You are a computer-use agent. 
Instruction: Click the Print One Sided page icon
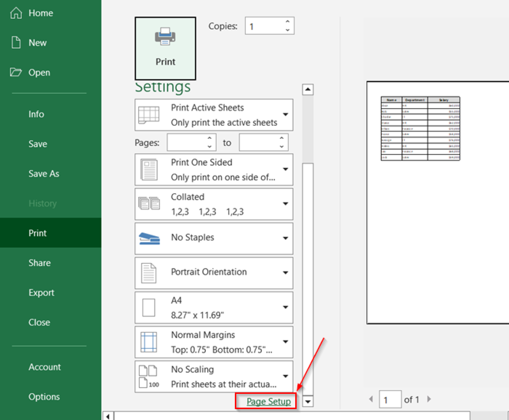pyautogui.click(x=149, y=169)
